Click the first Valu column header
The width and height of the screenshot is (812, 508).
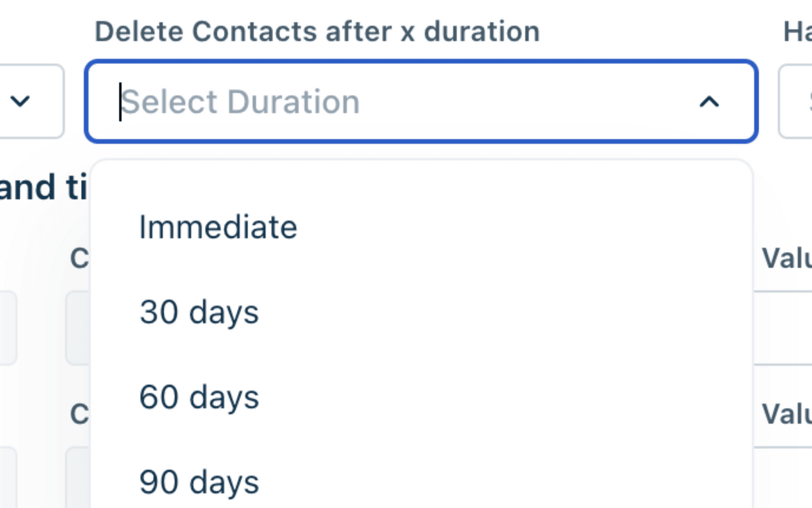[x=786, y=259]
